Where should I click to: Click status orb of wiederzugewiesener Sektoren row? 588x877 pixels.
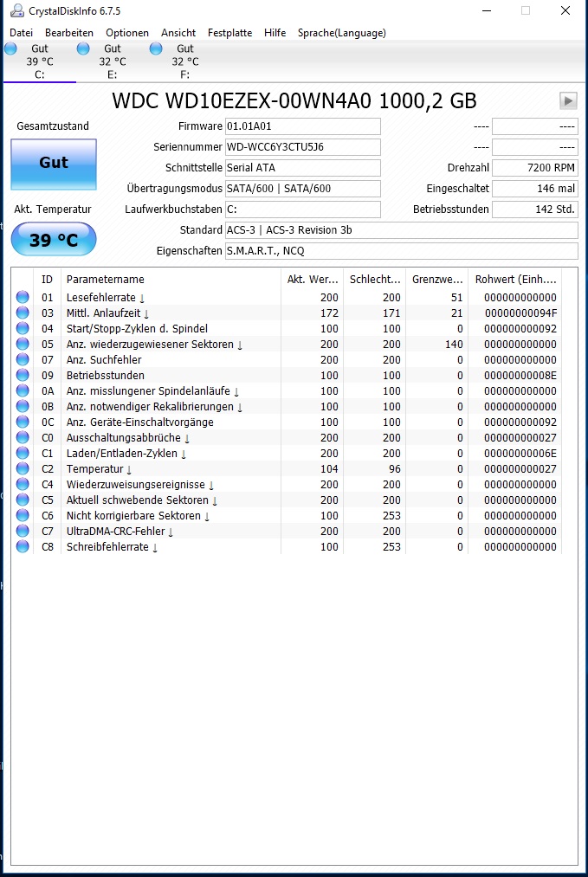point(23,344)
